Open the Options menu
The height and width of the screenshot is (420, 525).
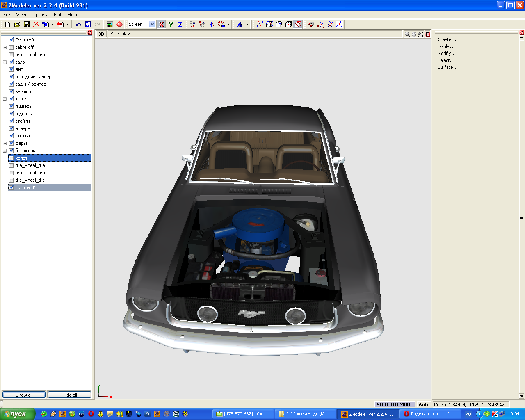coord(40,15)
